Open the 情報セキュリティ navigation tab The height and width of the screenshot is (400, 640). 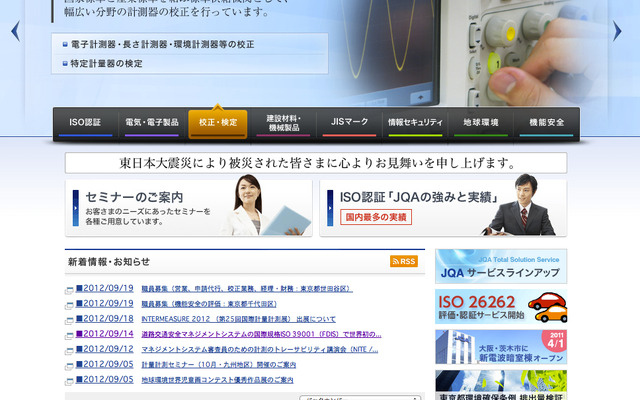(x=415, y=124)
